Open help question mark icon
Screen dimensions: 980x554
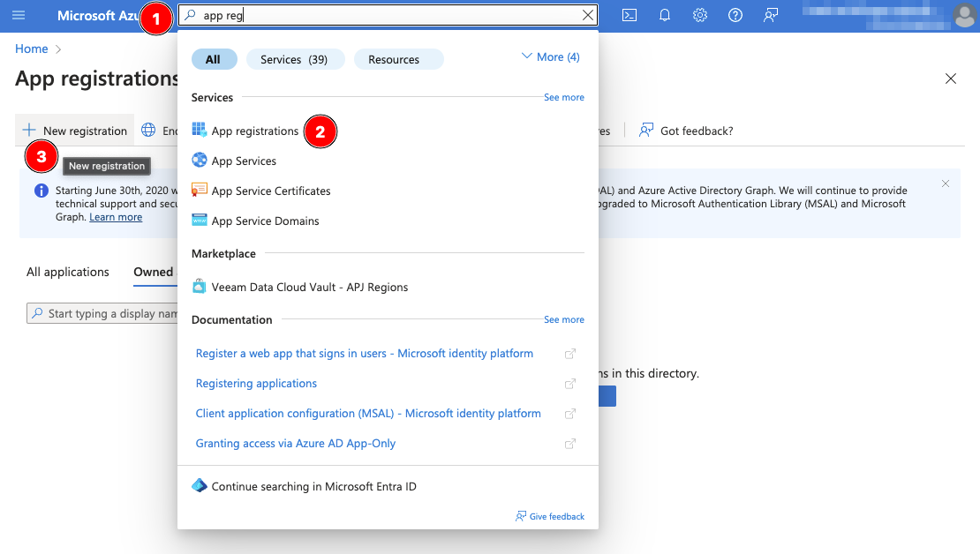[x=735, y=15]
